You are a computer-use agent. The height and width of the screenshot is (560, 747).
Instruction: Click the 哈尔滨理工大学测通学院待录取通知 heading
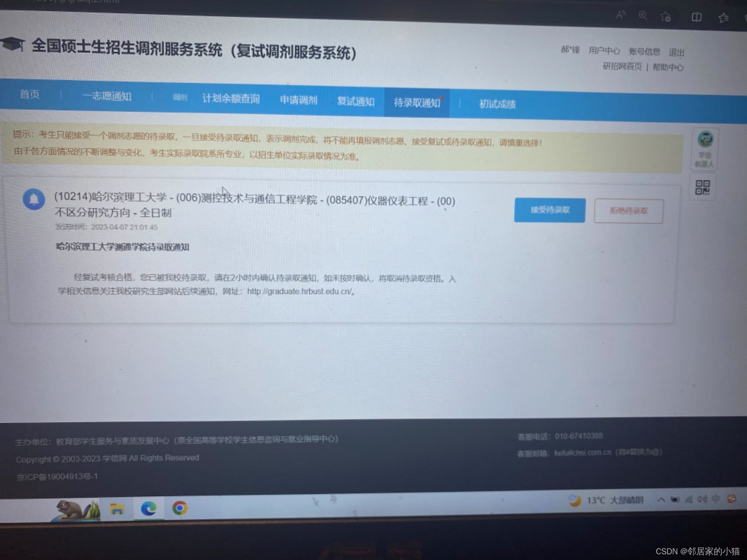(x=123, y=247)
